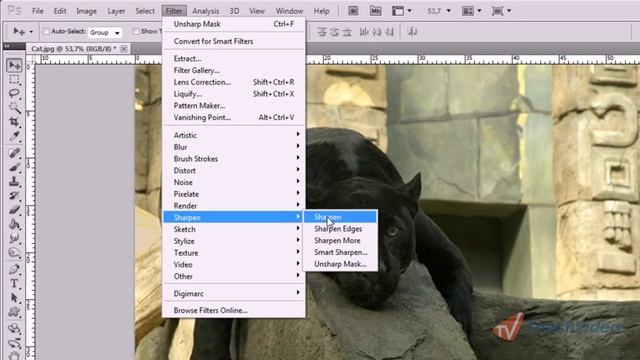This screenshot has width=640, height=360.
Task: Choose Sharpen Edges filter
Action: [x=340, y=229]
